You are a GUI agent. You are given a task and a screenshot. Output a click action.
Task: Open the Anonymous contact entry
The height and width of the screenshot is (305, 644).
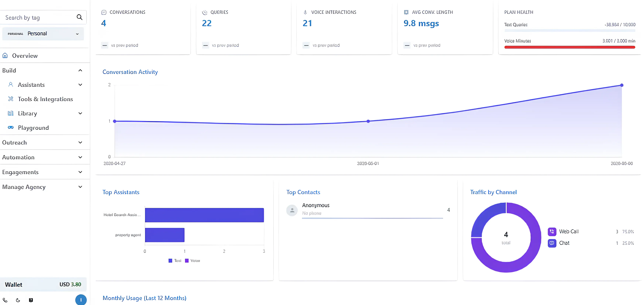[368, 210]
